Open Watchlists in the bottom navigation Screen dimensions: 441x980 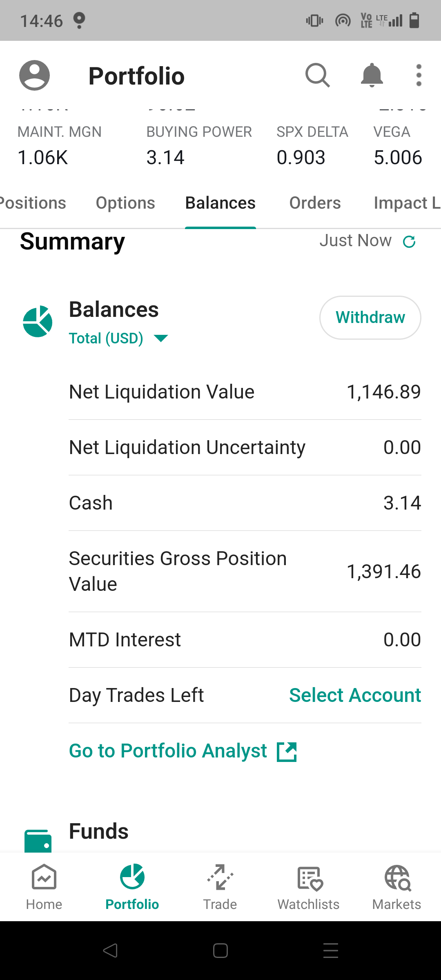coord(308,887)
